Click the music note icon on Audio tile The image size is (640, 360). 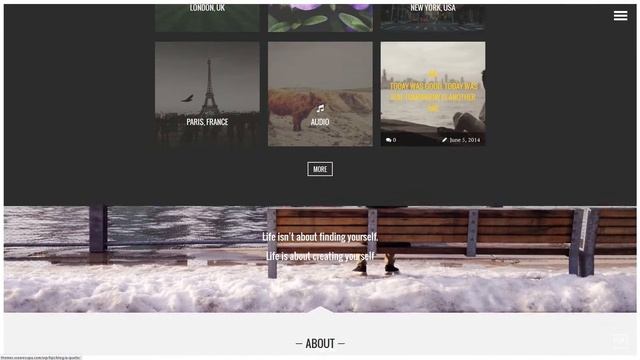[320, 109]
